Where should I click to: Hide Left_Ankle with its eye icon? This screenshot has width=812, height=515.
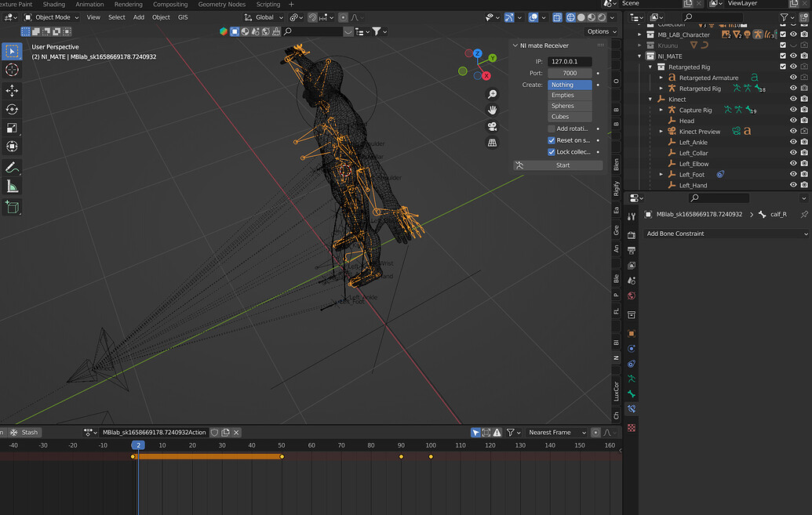(x=793, y=143)
